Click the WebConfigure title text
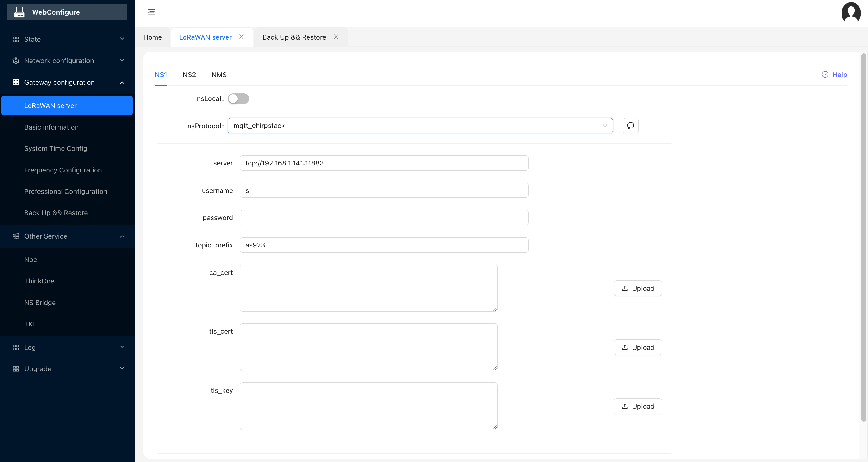The width and height of the screenshot is (868, 462). tap(56, 12)
